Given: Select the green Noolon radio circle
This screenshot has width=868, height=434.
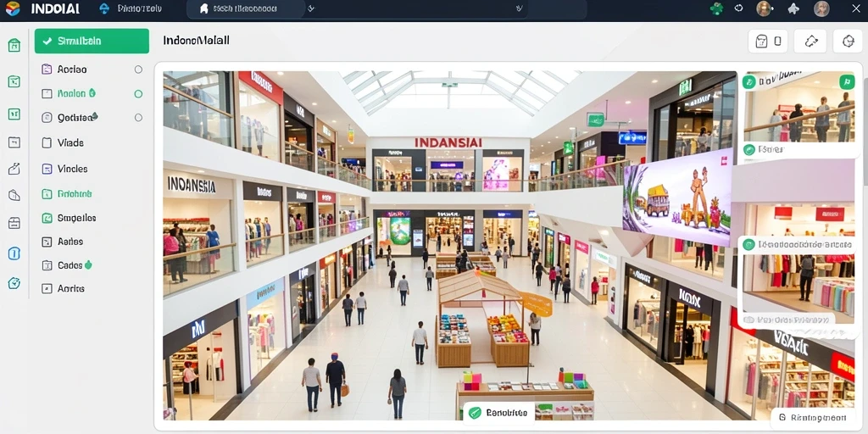Looking at the screenshot, I should tap(138, 93).
